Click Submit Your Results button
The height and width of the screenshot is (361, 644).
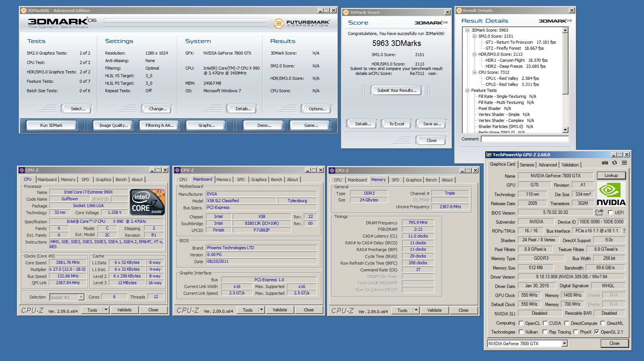click(397, 90)
